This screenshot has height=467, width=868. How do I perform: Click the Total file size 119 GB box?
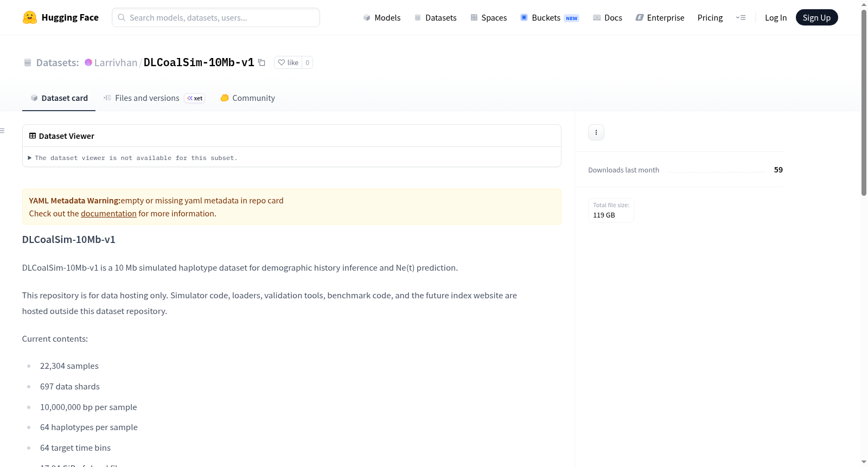611,210
